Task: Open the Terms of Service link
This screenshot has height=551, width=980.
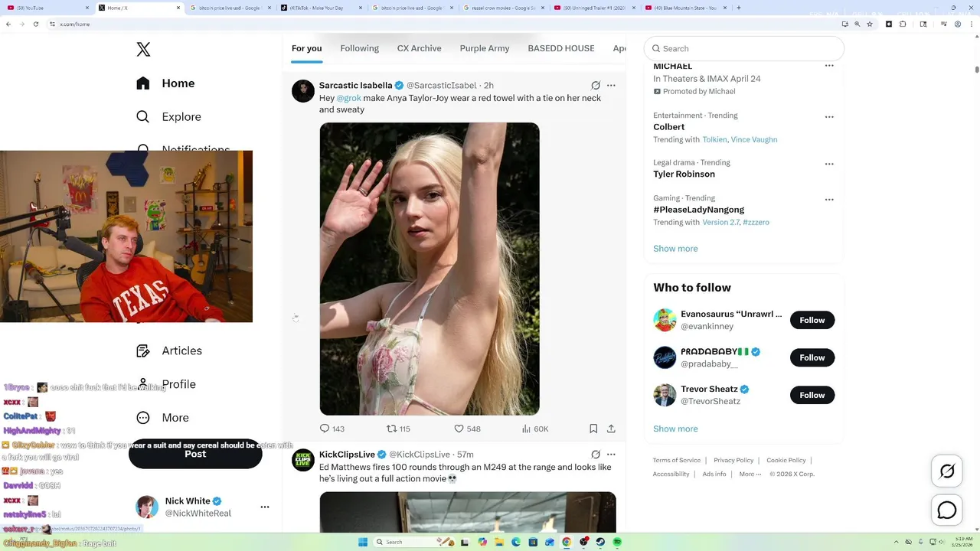Action: (x=677, y=460)
